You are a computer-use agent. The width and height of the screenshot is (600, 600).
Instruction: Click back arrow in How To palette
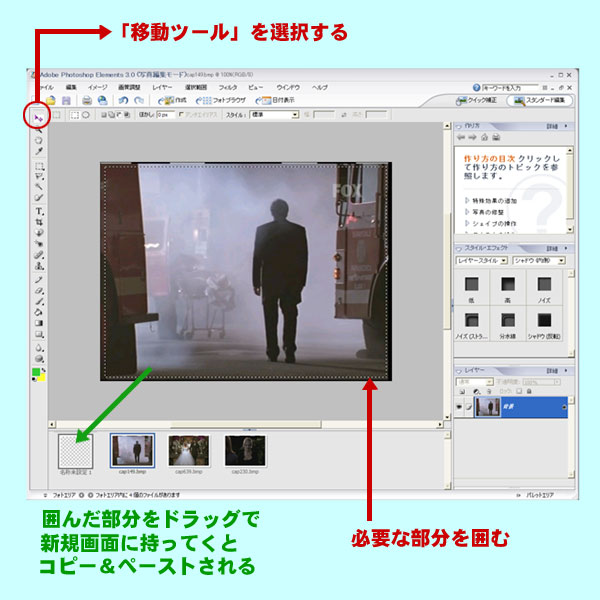pos(461,137)
